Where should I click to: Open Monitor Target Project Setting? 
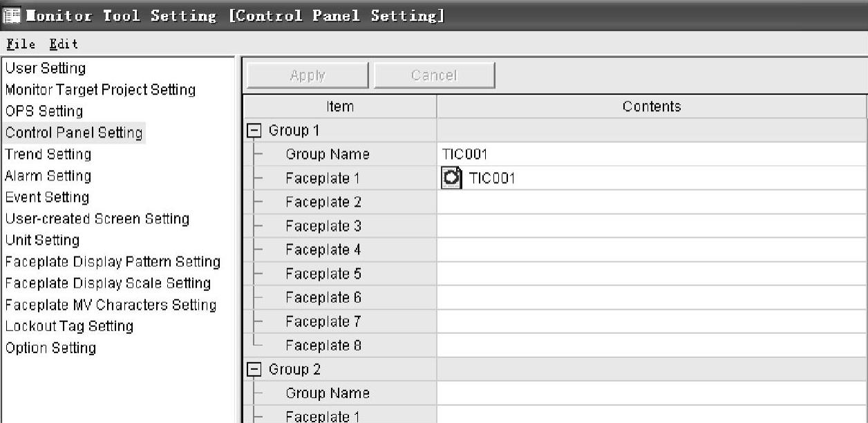(x=100, y=90)
